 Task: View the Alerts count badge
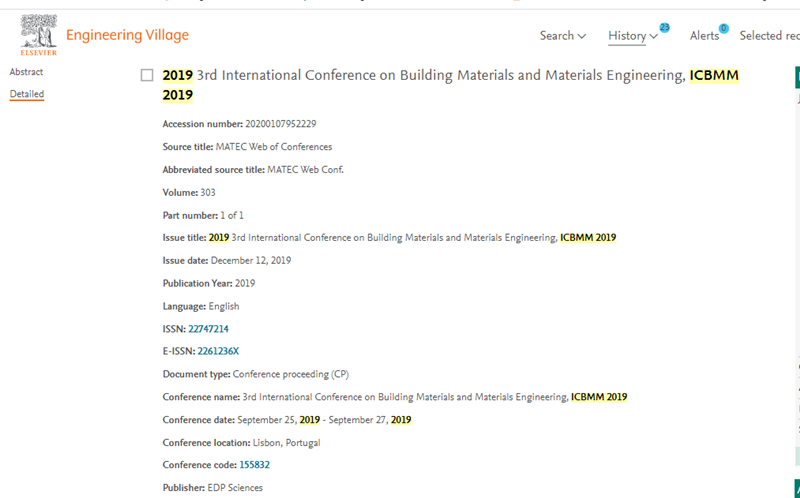(x=723, y=28)
